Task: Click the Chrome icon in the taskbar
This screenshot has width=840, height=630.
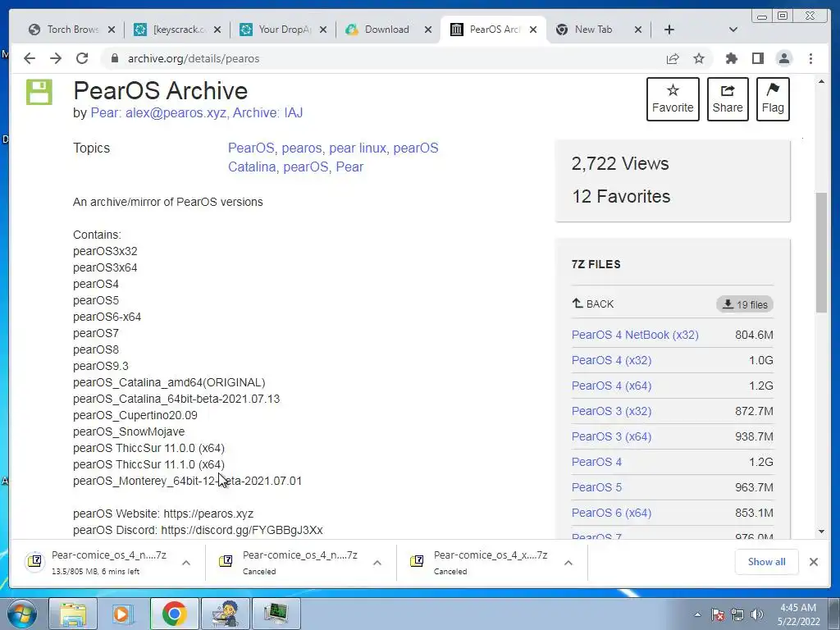Action: [174, 614]
